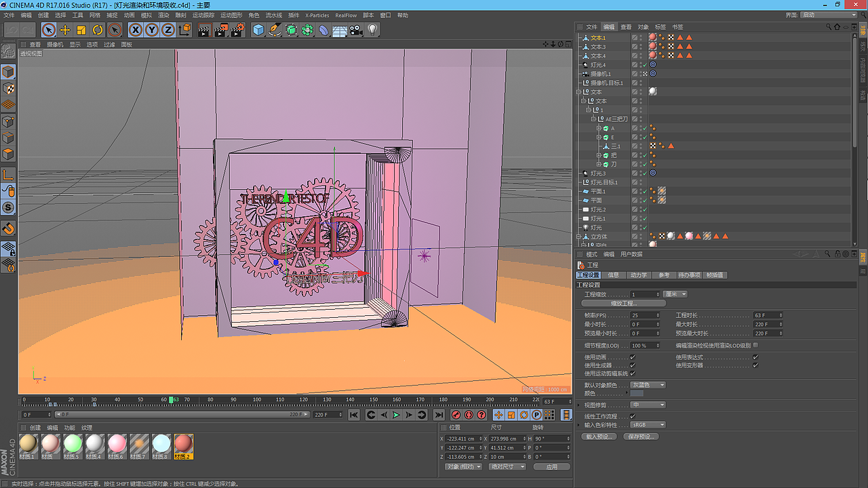Click the 载入预设... button
This screenshot has width=868, height=488.
coord(599,436)
